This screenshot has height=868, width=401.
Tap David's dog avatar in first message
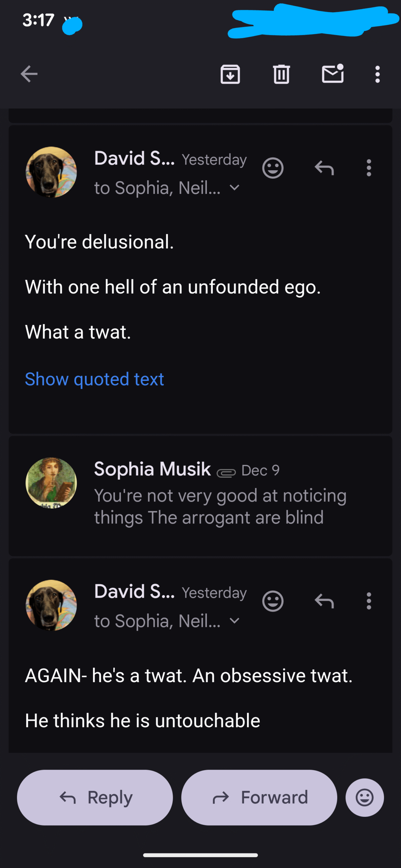point(51,172)
